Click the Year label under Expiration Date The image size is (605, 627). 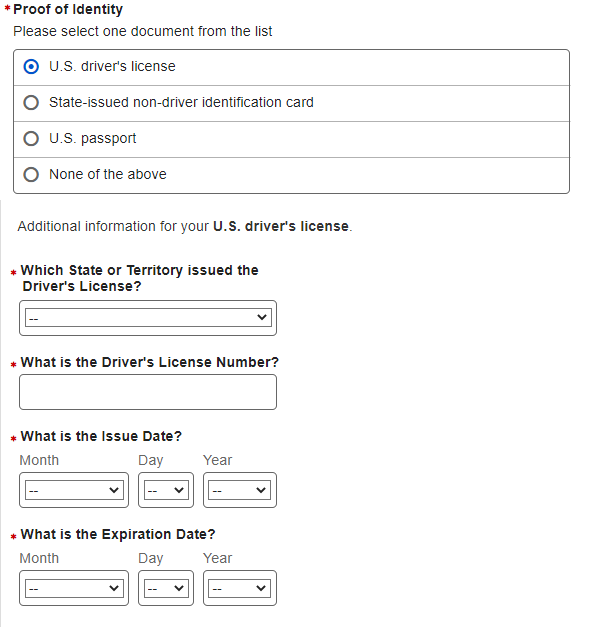pyautogui.click(x=217, y=558)
